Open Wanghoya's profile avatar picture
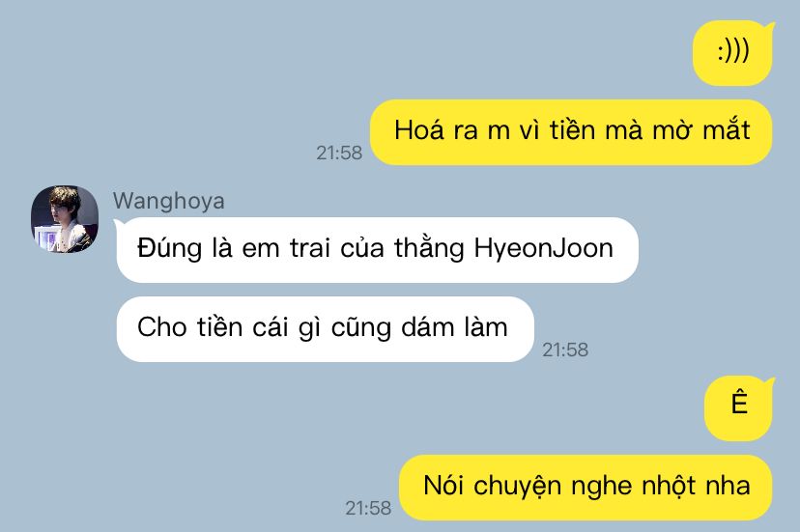Image resolution: width=800 pixels, height=532 pixels. point(65,219)
